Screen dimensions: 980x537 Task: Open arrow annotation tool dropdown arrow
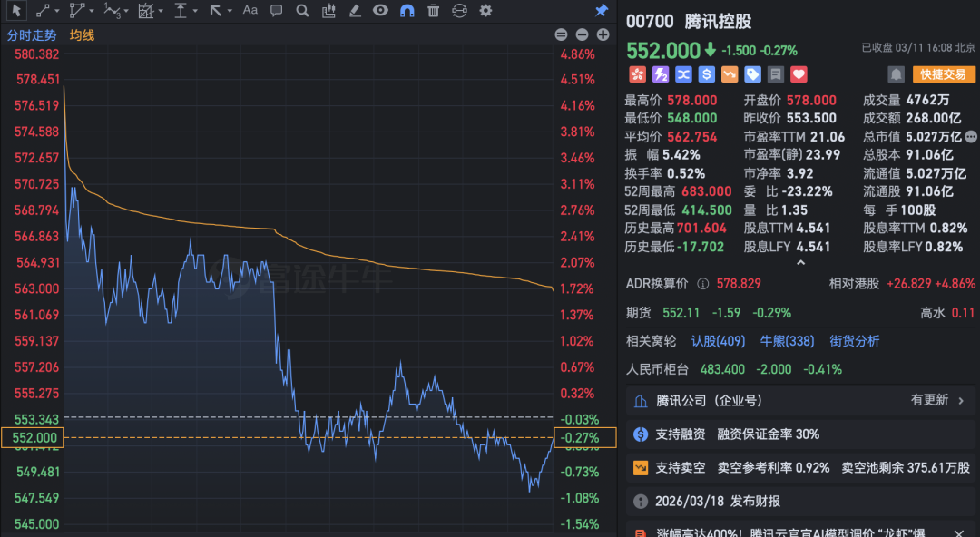(x=230, y=11)
